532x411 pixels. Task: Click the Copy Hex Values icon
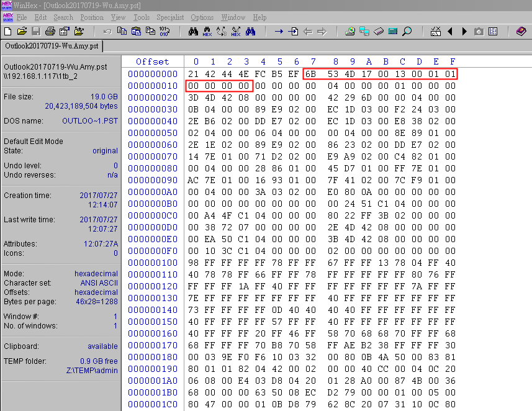150,32
